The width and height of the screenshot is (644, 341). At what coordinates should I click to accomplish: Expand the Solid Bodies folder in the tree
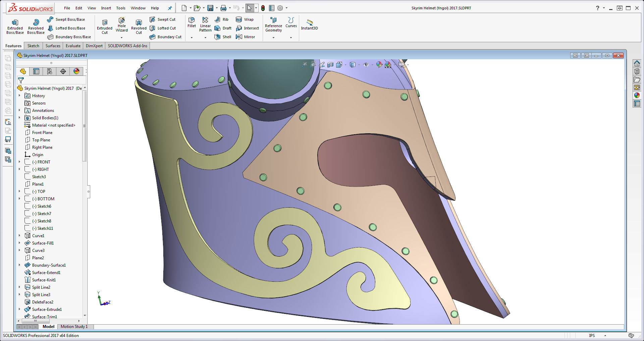point(19,118)
